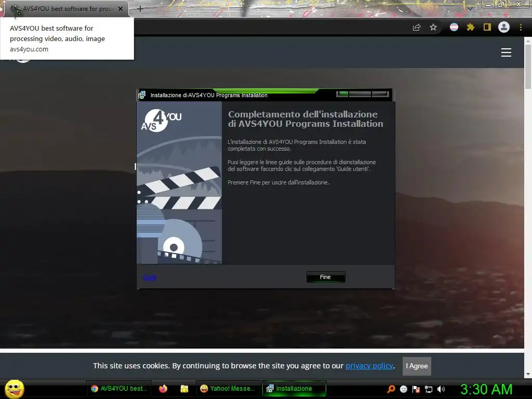Viewport: 532px width, 399px height.
Task: Expand the Chrome tab search chevron
Action: tap(470, 8)
